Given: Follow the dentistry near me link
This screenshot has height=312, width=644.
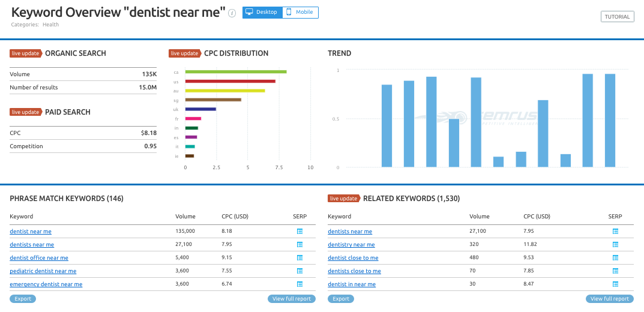Looking at the screenshot, I should click(351, 245).
